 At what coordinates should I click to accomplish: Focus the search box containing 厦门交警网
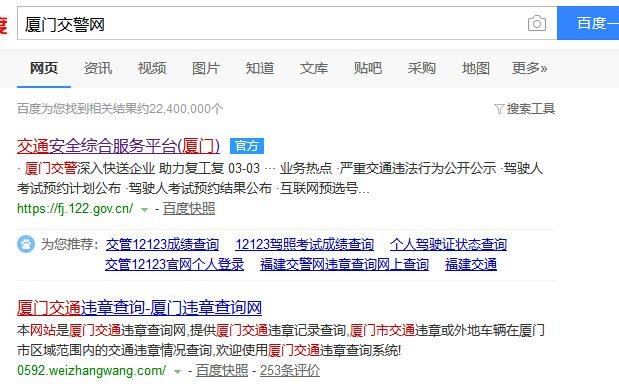point(287,23)
